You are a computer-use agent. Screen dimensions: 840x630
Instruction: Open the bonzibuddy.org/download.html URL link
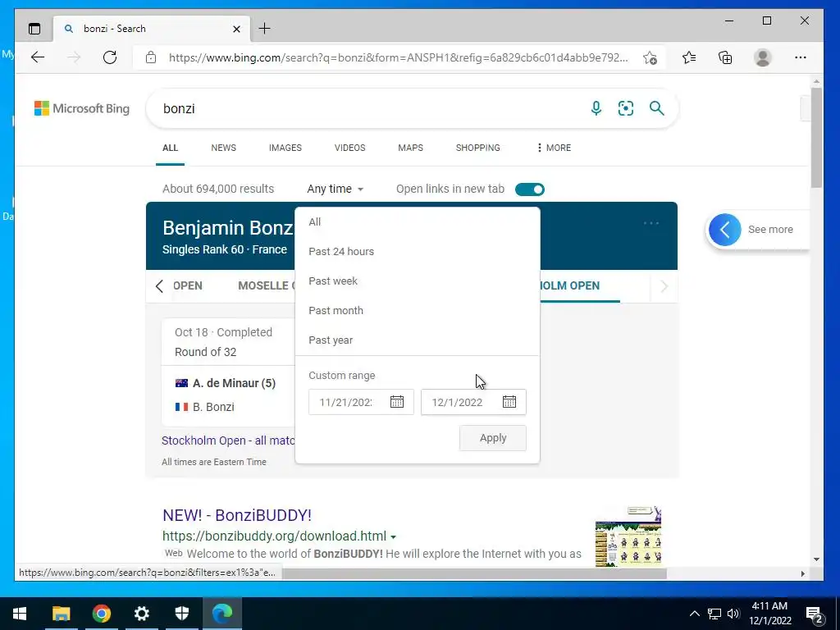(274, 536)
